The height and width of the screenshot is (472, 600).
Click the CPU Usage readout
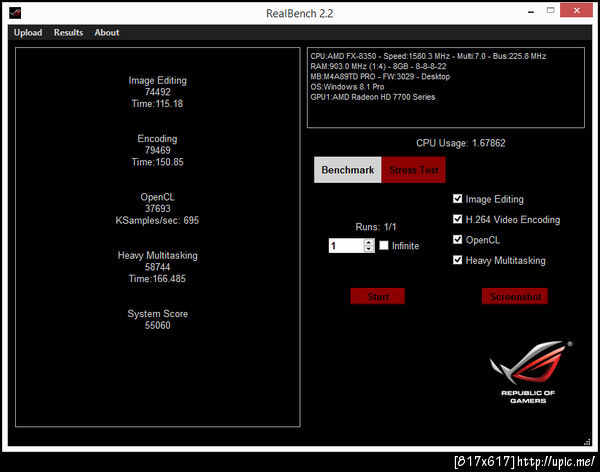(461, 143)
